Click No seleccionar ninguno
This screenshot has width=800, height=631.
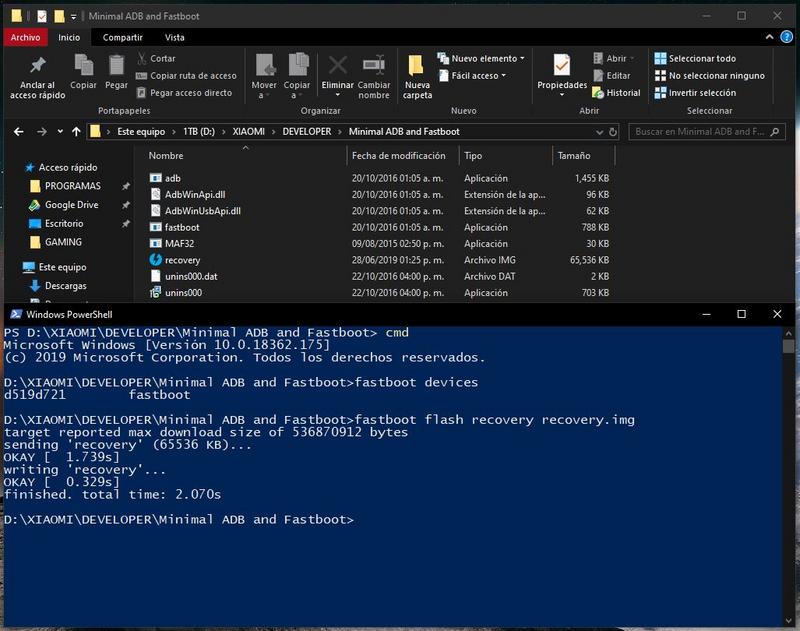[710, 75]
